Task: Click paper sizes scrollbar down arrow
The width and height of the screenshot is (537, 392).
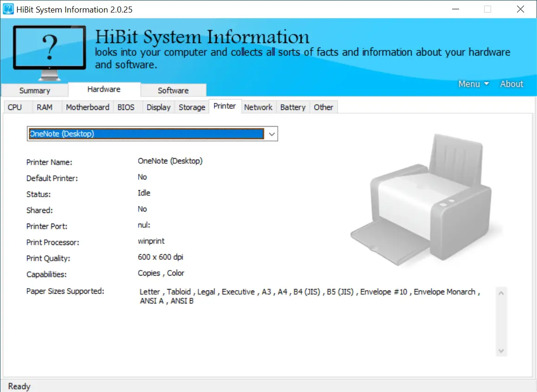Action: [x=501, y=351]
